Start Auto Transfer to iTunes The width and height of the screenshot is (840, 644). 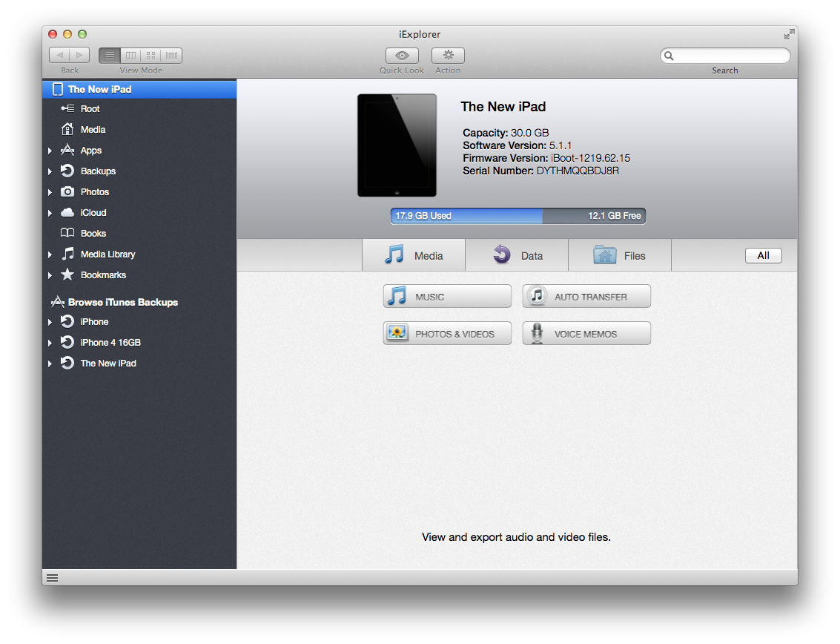(x=586, y=297)
